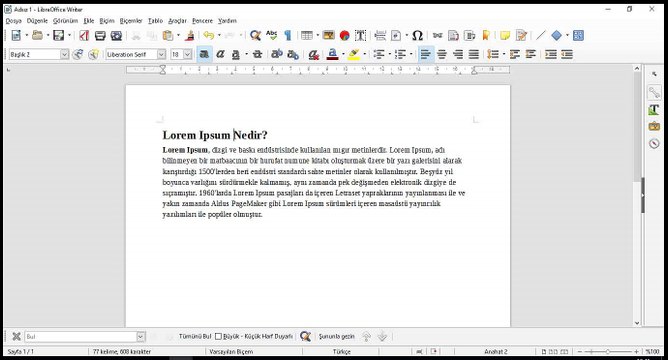Open the sidebar Styles T icon
Viewport: 668px width, 360px height.
[x=654, y=109]
